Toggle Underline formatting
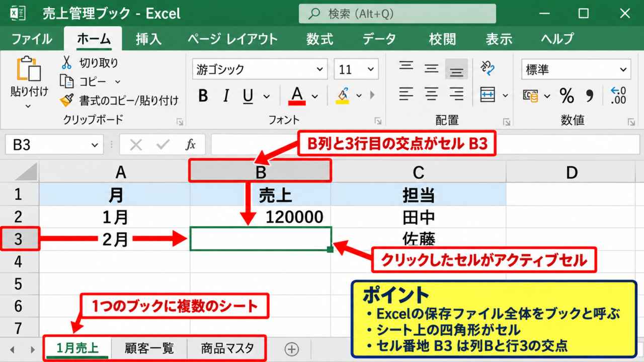Image resolution: width=644 pixels, height=362 pixels. point(248,96)
